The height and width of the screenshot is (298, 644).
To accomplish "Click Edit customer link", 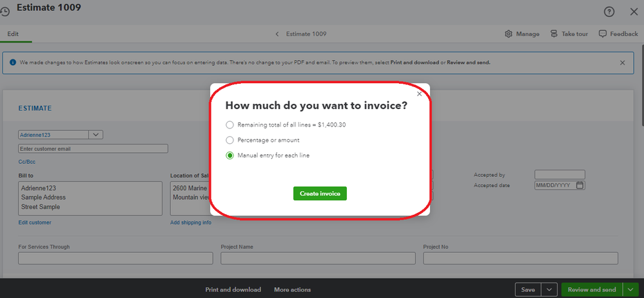I will [35, 223].
